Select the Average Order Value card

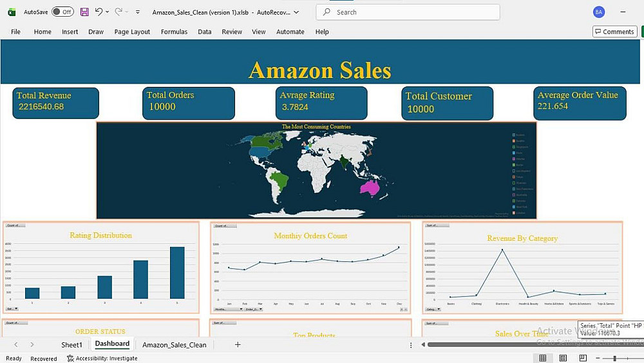[x=580, y=103]
